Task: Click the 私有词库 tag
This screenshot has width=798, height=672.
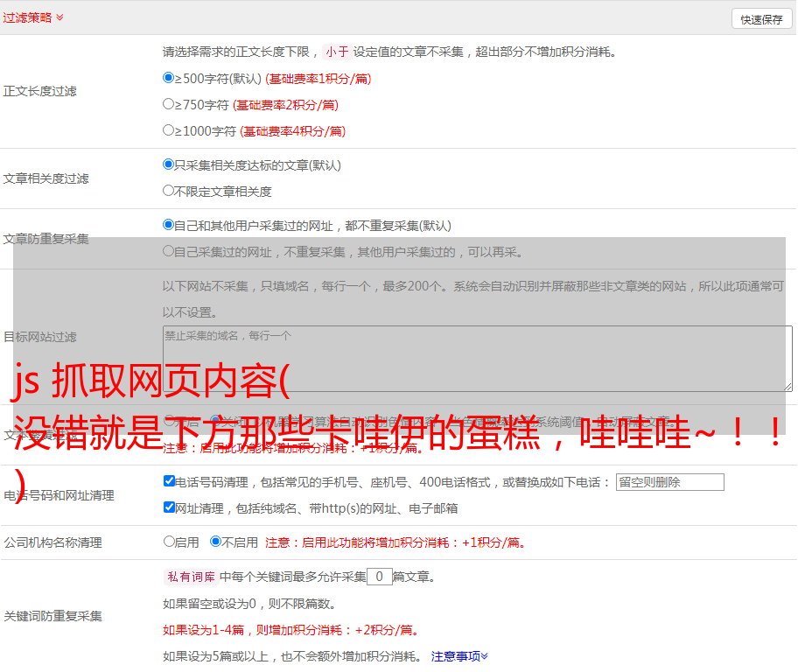Action: coord(190,577)
